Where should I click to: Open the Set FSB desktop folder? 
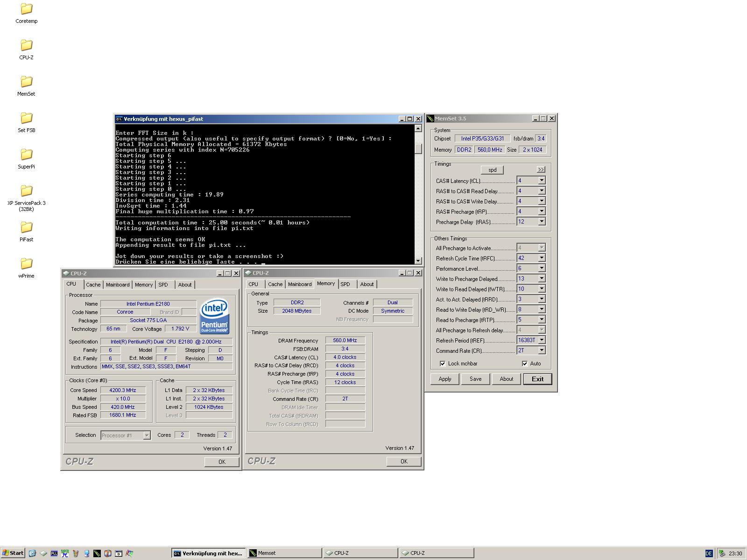tap(27, 122)
